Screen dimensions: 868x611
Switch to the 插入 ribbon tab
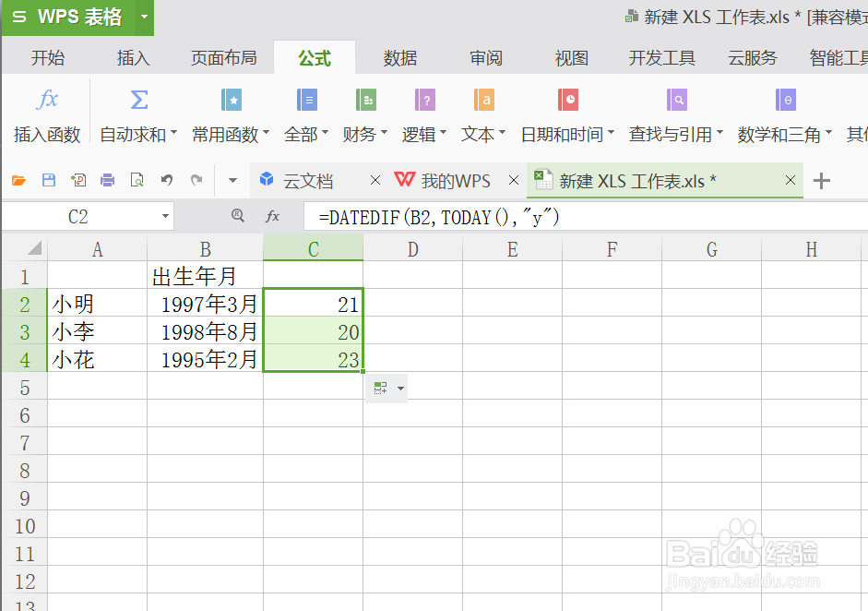[134, 57]
